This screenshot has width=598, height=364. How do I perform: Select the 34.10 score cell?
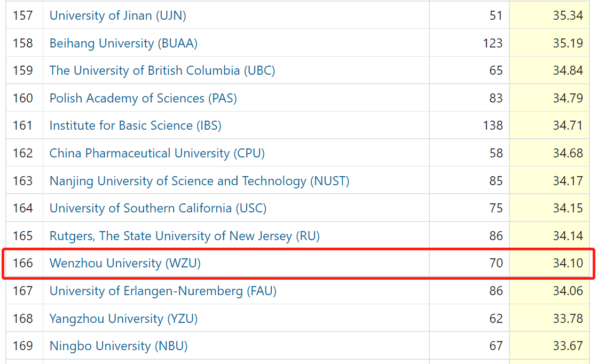pos(568,263)
